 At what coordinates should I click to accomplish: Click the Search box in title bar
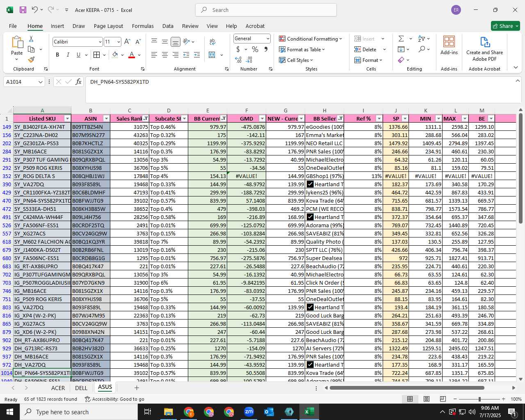click(x=266, y=10)
